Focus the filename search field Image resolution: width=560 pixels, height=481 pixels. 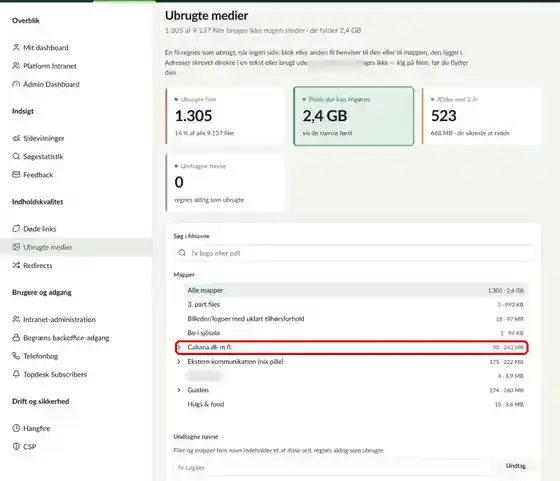tap(354, 253)
